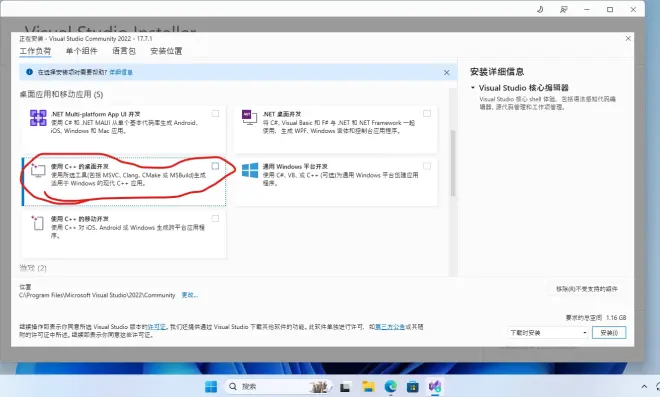Close the workload selection dialog
This screenshot has height=397, width=660.
tap(628, 38)
